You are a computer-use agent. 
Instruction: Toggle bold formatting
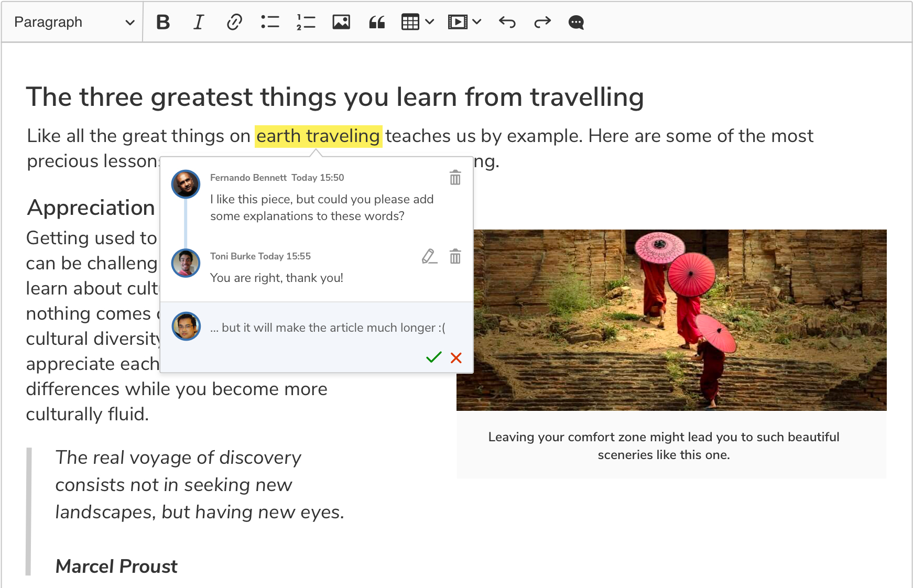[x=163, y=21]
